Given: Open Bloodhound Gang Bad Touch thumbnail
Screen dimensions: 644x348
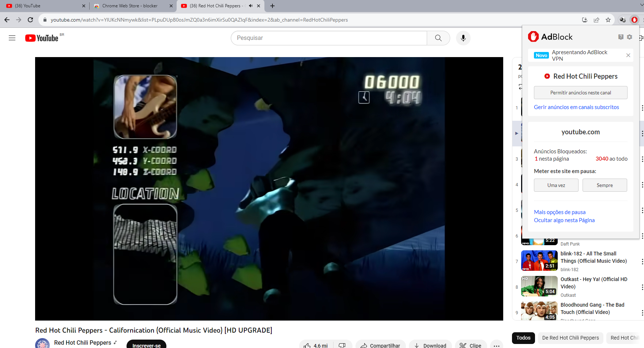Looking at the screenshot, I should [x=539, y=311].
